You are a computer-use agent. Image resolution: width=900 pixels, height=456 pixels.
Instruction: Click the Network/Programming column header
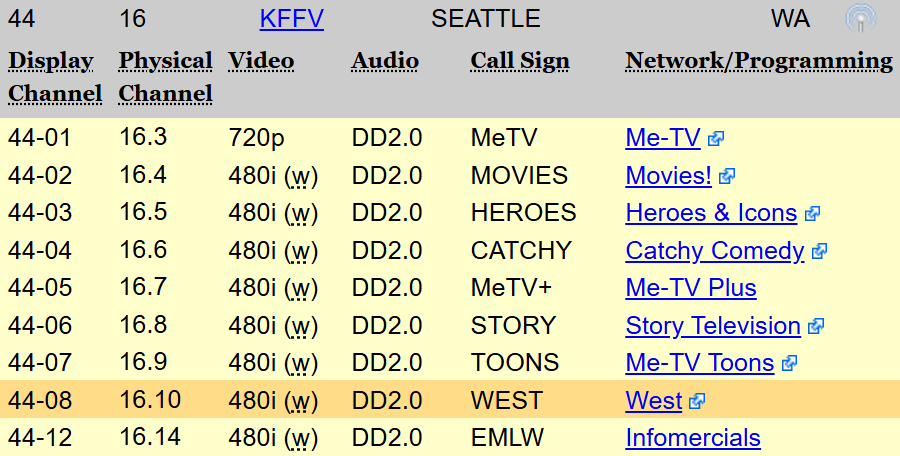(759, 61)
